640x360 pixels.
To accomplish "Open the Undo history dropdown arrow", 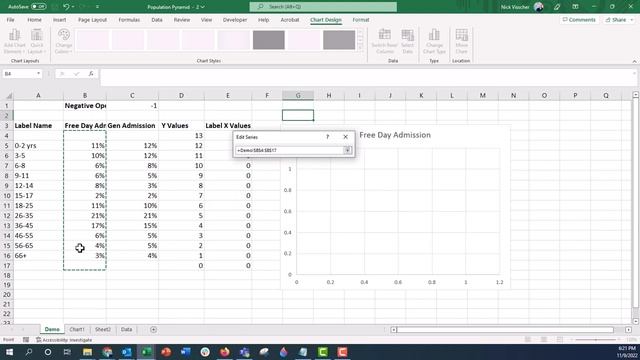I will [x=73, y=7].
